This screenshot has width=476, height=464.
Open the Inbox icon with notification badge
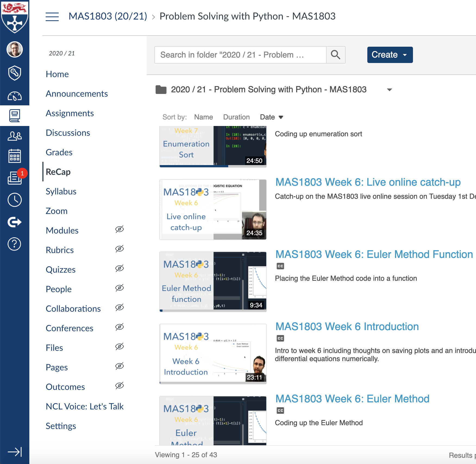tap(15, 178)
